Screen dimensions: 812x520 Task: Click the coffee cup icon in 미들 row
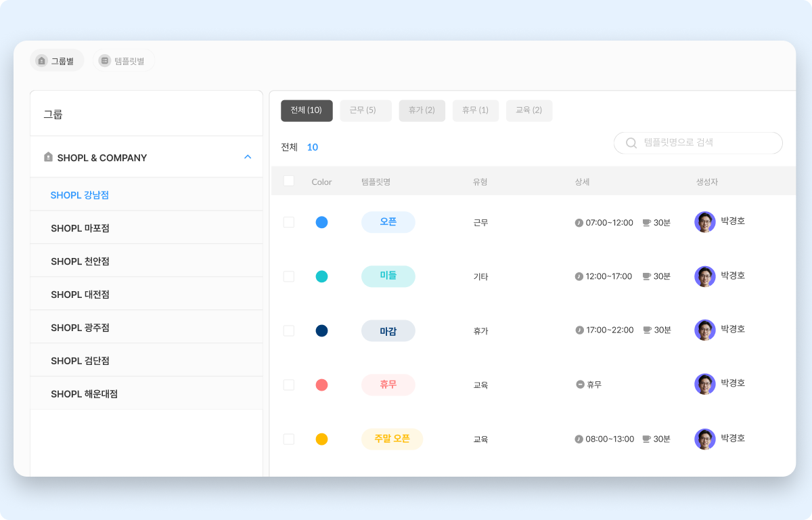pos(646,276)
